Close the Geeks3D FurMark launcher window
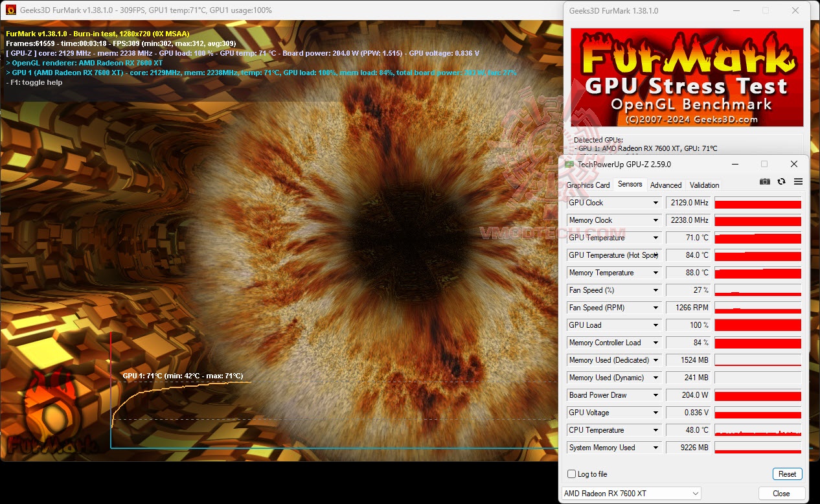Screen dimensions: 820x504 [795, 10]
